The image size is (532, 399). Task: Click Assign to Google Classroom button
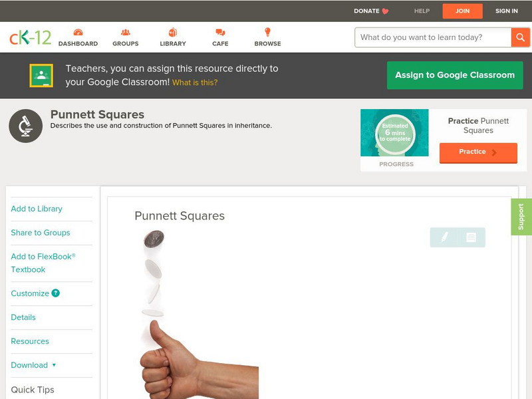455,75
